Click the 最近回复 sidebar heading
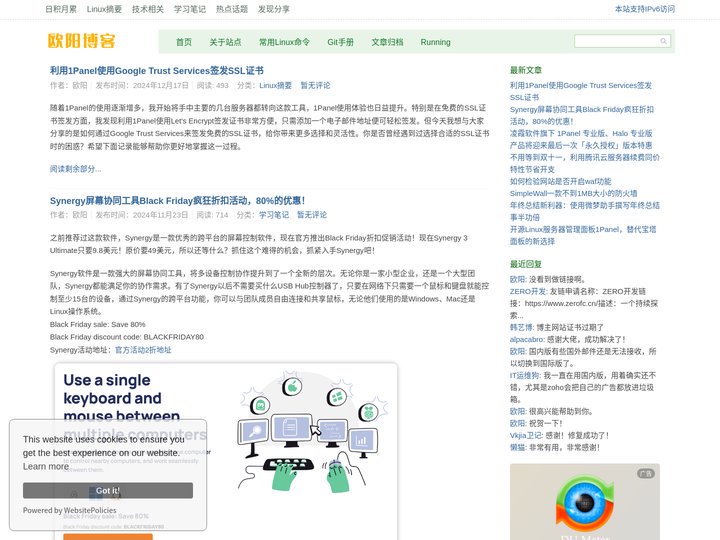Screen dimensions: 720x540 (526, 264)
